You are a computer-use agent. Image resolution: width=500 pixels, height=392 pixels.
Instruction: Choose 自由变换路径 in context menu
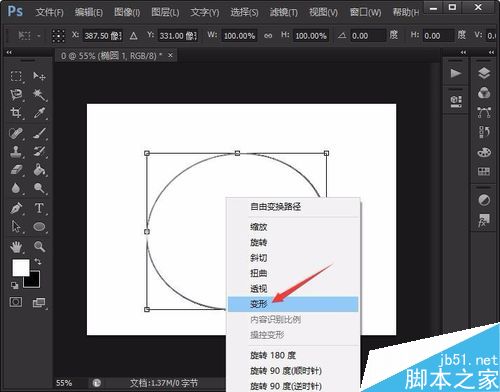coord(293,207)
